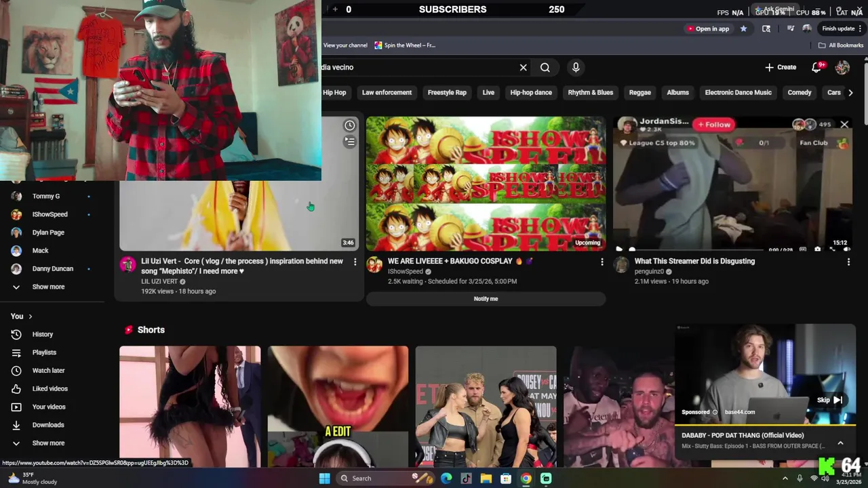The width and height of the screenshot is (868, 488).
Task: Start voice search with the microphone icon
Action: [x=576, y=67]
